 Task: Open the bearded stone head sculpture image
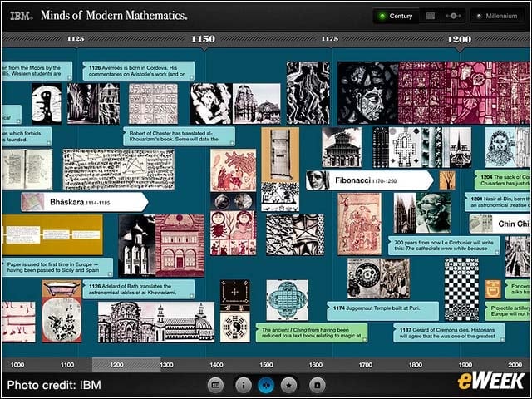pyautogui.click(x=434, y=213)
